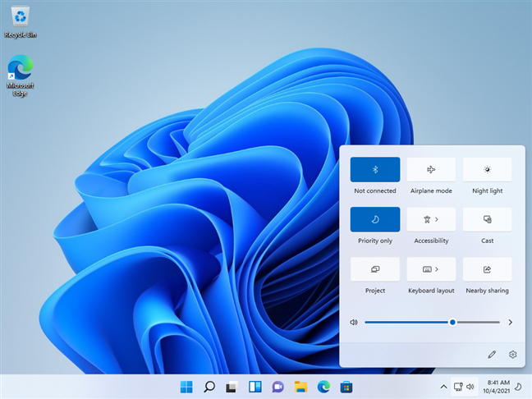Mute using the speaker icon beside volume slider

[x=354, y=323]
